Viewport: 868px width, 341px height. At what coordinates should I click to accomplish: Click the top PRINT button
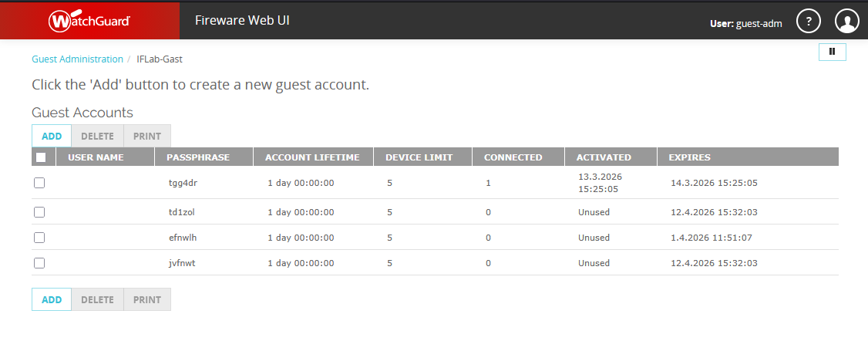pyautogui.click(x=147, y=137)
